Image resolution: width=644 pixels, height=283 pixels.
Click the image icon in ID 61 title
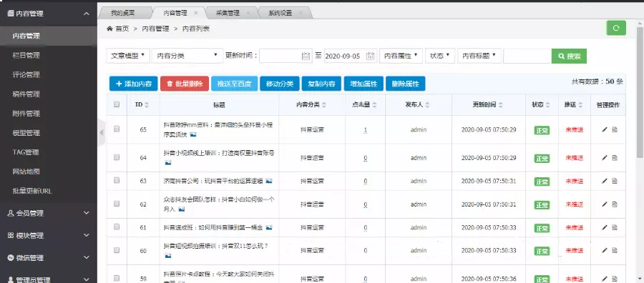[269, 227]
